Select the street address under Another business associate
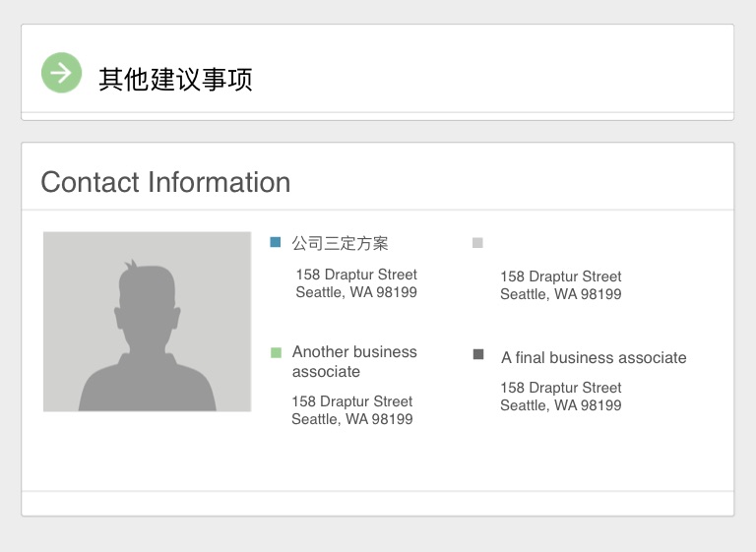 352,401
